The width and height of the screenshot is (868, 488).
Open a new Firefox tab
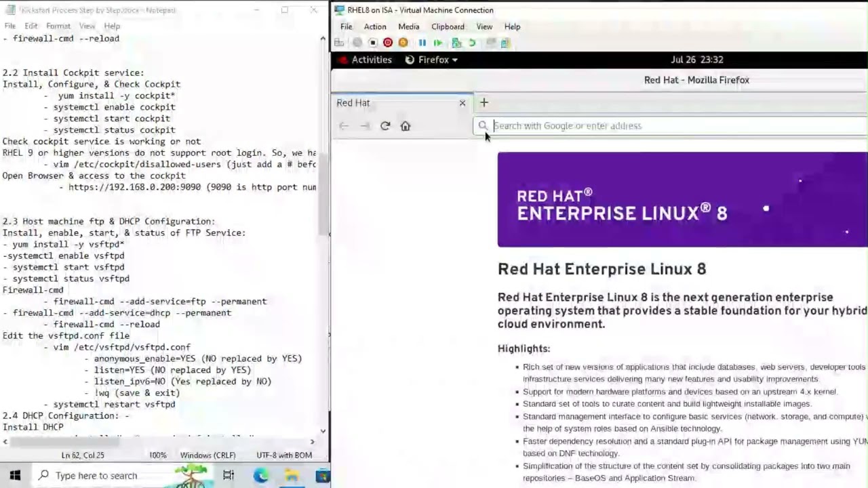coord(484,102)
